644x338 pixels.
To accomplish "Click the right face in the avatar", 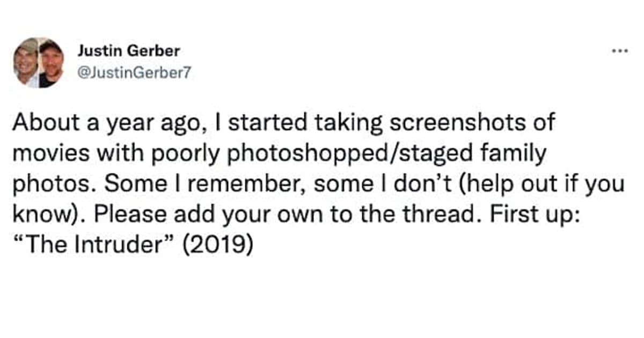I will tap(50, 63).
